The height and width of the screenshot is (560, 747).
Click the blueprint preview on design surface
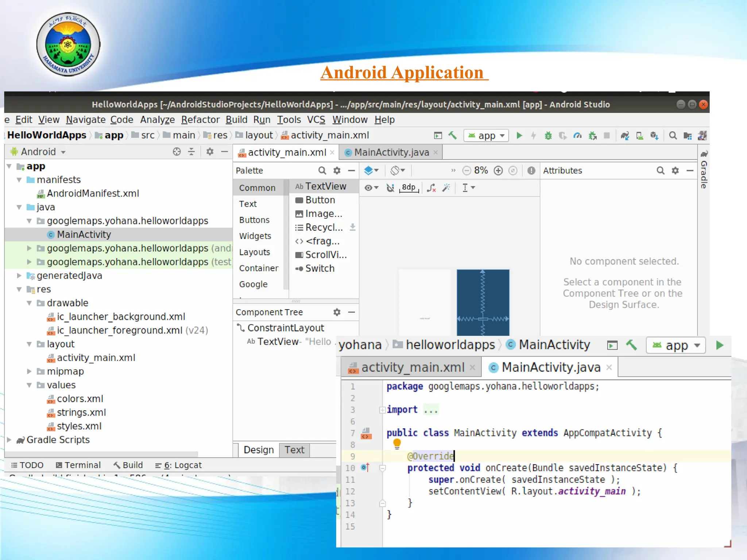483,302
